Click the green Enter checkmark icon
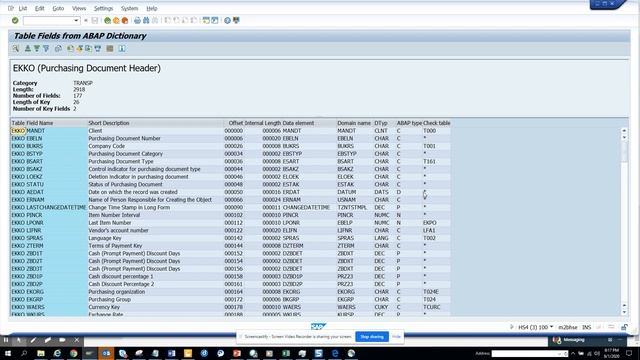Image resolution: width=640 pixels, height=360 pixels. point(15,20)
